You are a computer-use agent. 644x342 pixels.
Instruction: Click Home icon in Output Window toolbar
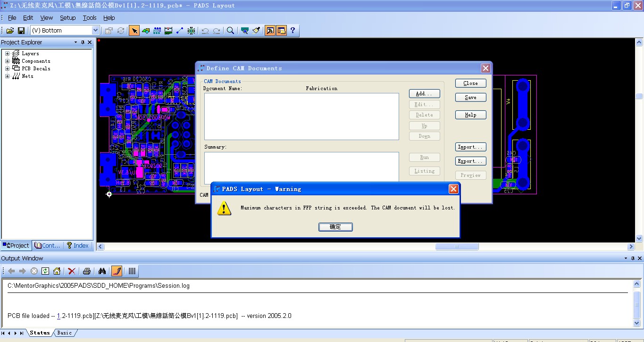click(x=57, y=271)
